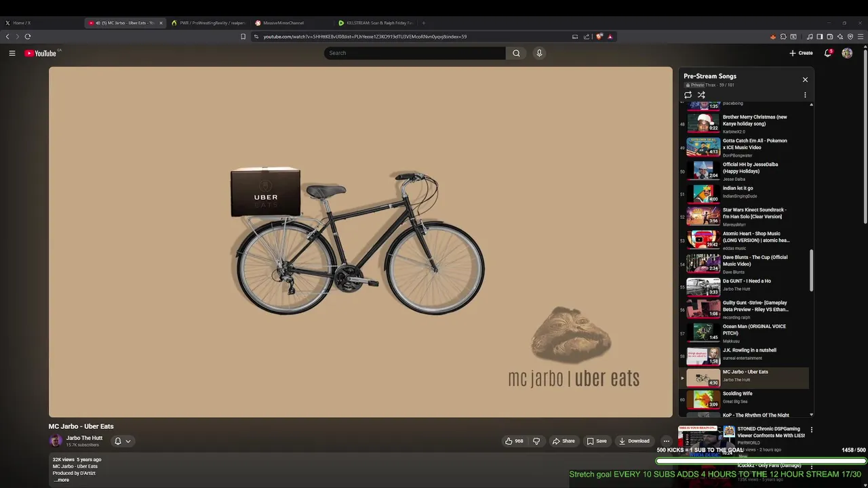Open brave rewards triangle icon
Viewport: 868px width, 488px height.
[610, 37]
